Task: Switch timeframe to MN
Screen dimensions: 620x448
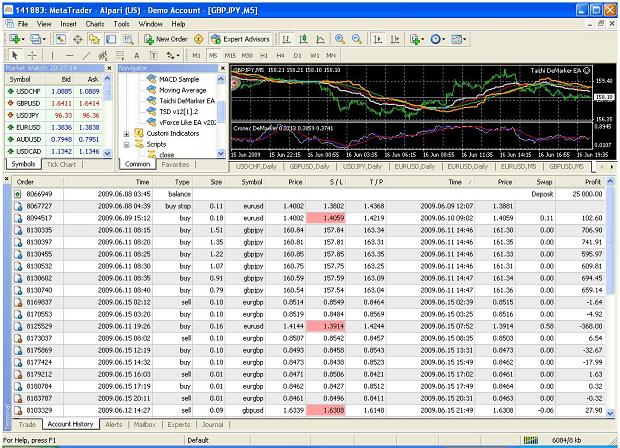Action: [331, 55]
